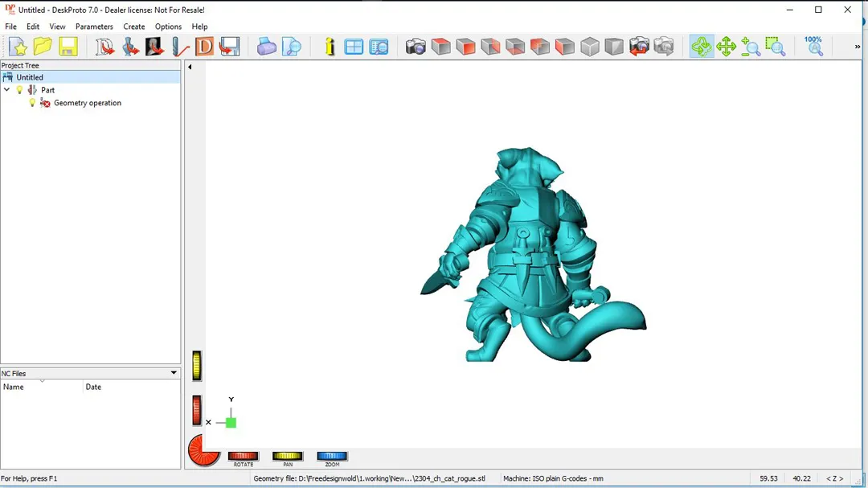This screenshot has height=488, width=868.
Task: Open the four-pane view layout icon
Action: (354, 47)
